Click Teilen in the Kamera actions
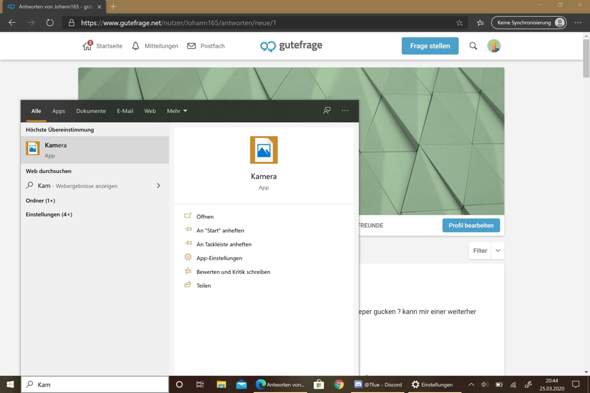Viewport: 590px width, 393px height. pyautogui.click(x=204, y=285)
